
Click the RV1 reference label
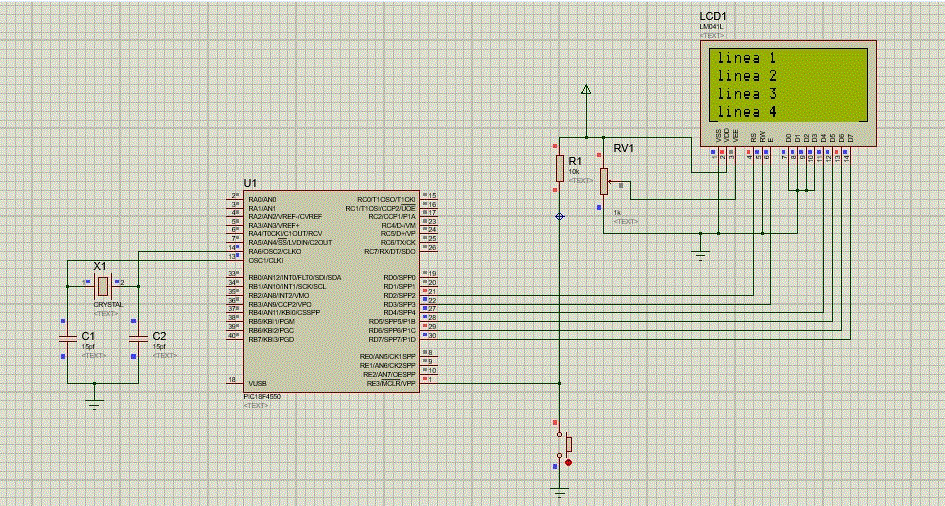[x=624, y=148]
